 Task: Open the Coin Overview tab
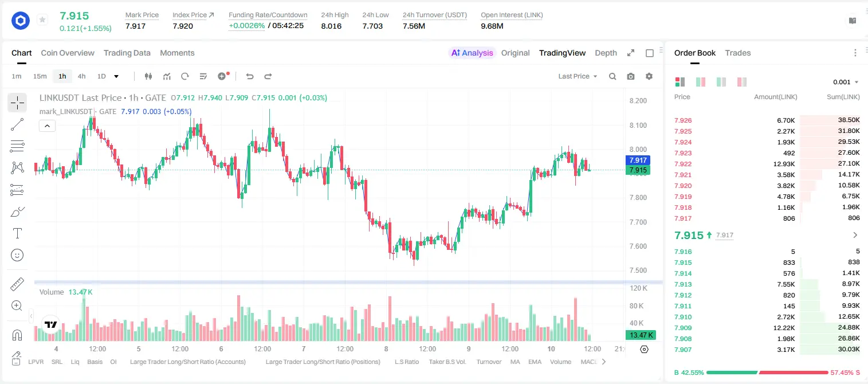(x=68, y=53)
